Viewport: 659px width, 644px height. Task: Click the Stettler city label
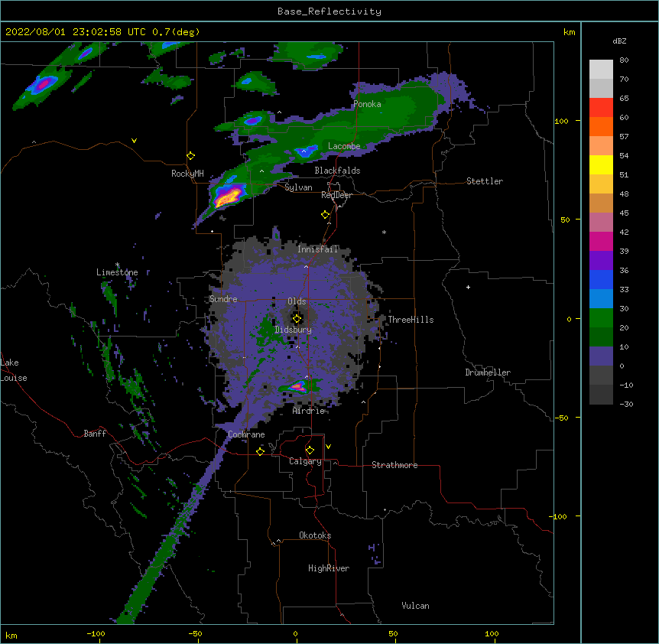point(485,181)
